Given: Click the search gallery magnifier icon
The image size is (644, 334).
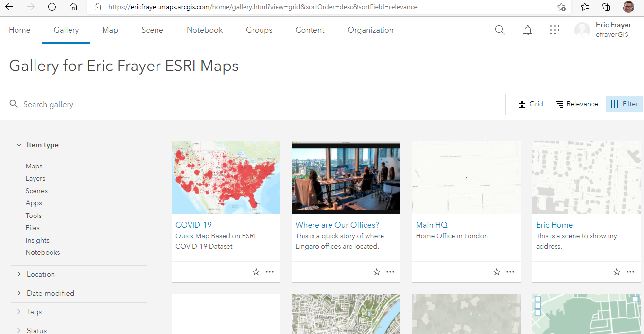Looking at the screenshot, I should (x=14, y=104).
